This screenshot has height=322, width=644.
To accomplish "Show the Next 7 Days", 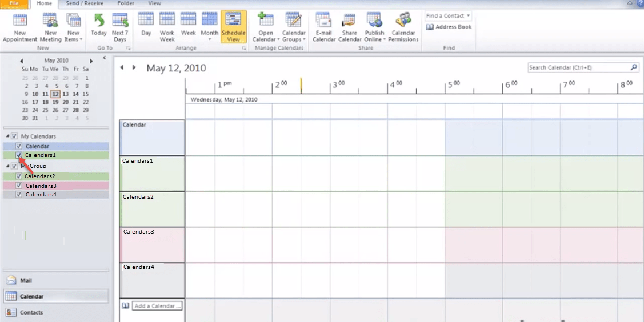I will (x=120, y=27).
